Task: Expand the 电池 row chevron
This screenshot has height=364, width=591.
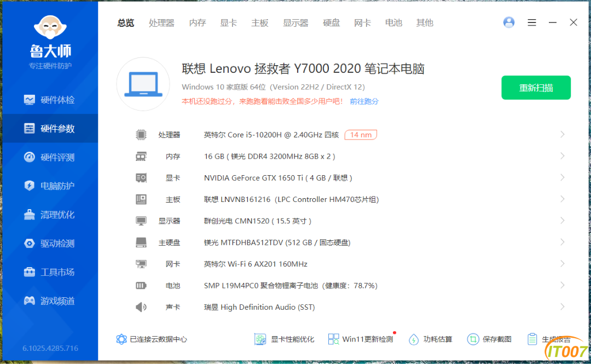Action: pos(563,285)
